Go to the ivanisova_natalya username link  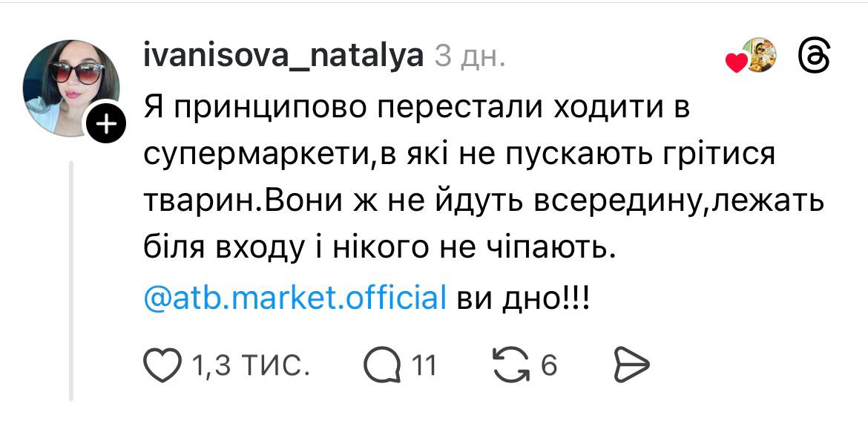point(283,55)
